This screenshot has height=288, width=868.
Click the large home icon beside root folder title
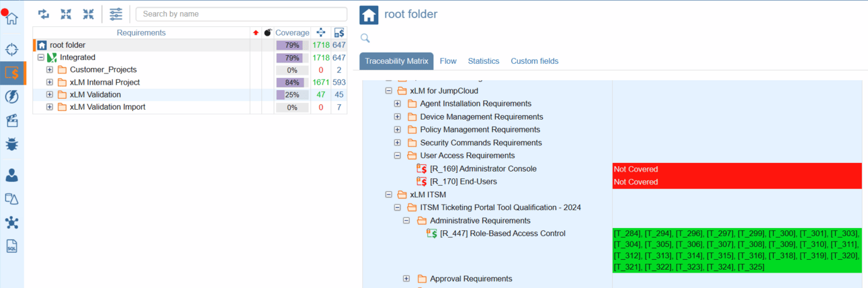pos(369,14)
